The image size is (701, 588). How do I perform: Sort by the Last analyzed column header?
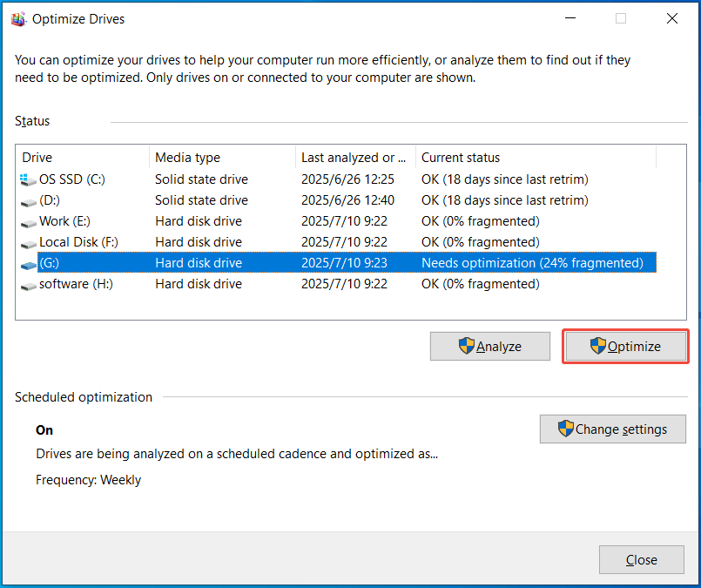point(353,158)
